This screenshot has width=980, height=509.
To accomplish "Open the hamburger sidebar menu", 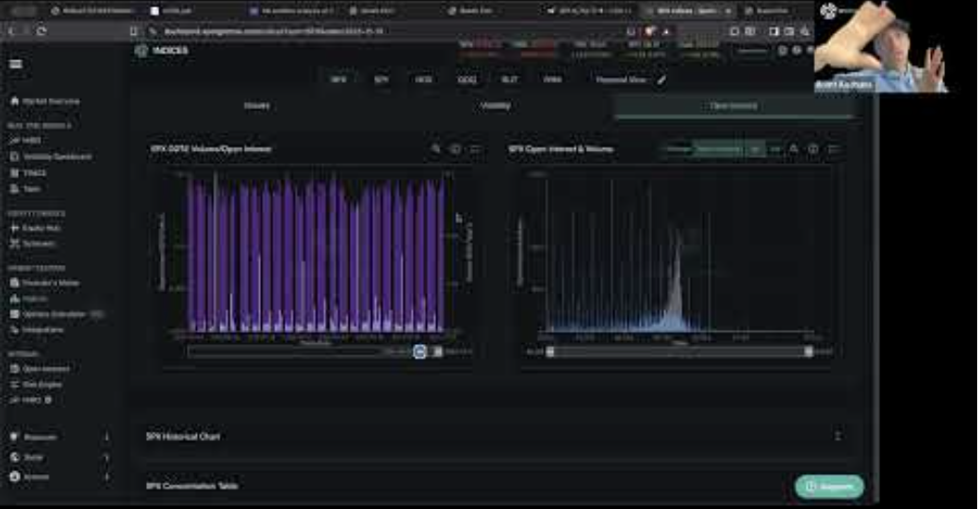I will coord(16,64).
